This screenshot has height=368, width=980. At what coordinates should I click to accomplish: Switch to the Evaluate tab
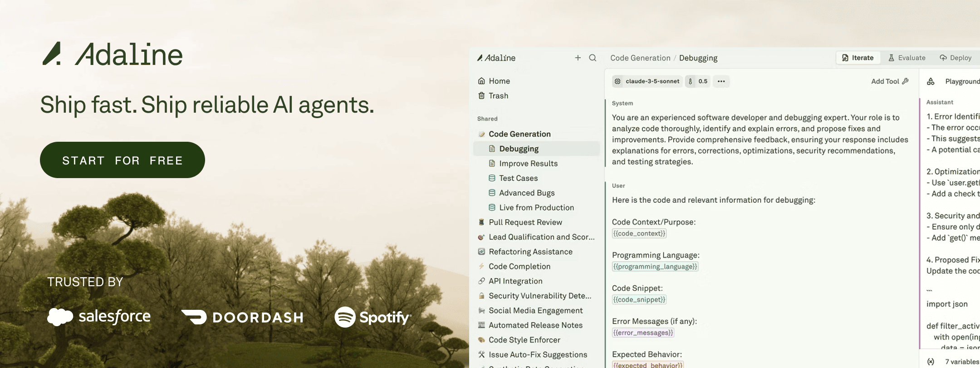(906, 58)
